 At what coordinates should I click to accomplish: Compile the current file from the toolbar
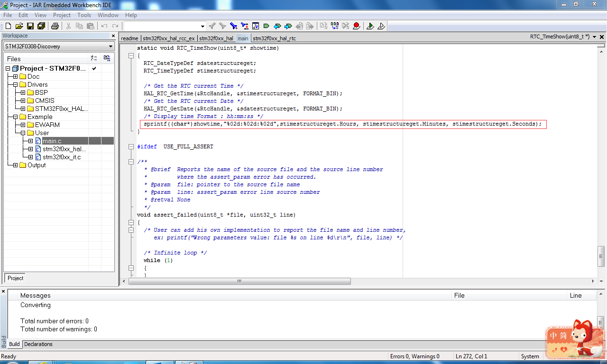[324, 26]
